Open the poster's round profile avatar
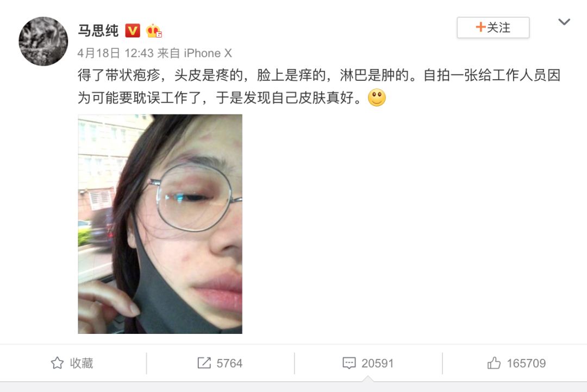Viewport: 587px width, 392px height. 43,41
